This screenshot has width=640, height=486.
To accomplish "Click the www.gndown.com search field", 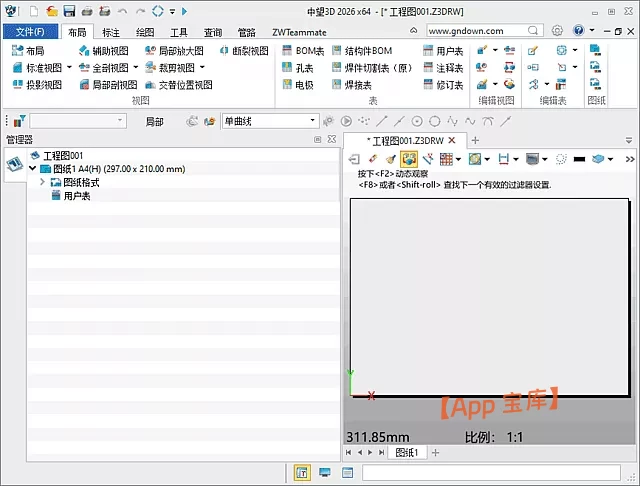I will (480, 31).
